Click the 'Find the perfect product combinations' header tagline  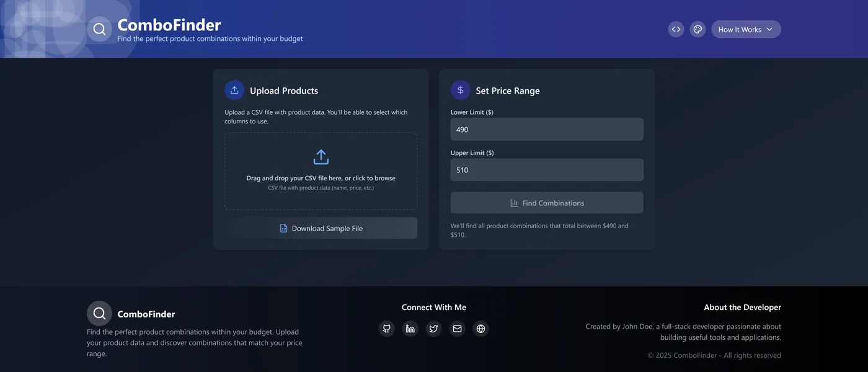tap(210, 38)
